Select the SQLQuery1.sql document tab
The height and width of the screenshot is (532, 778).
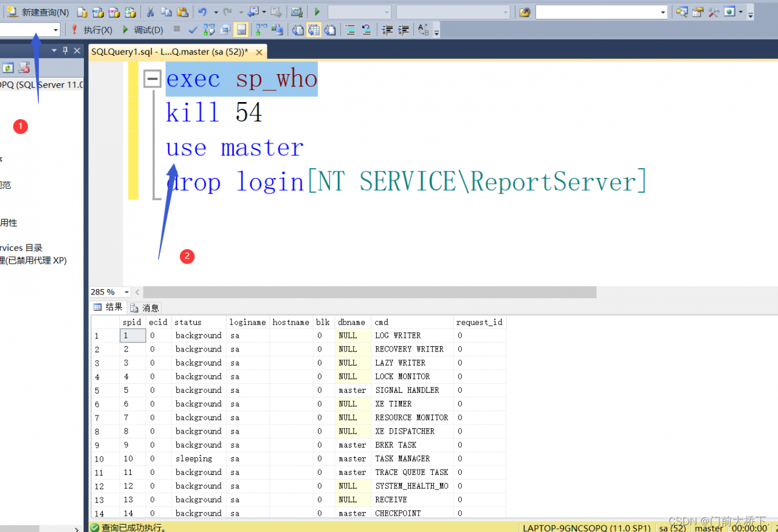[169, 52]
